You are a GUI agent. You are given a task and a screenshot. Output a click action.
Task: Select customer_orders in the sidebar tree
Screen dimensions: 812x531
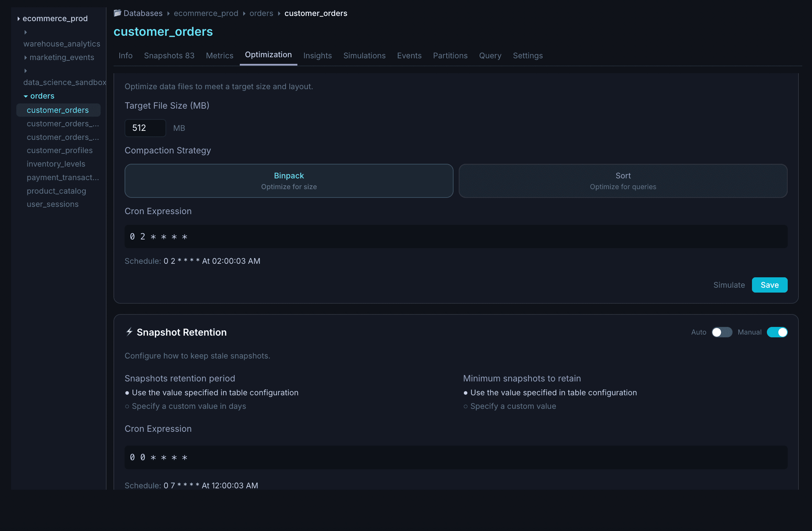point(58,110)
